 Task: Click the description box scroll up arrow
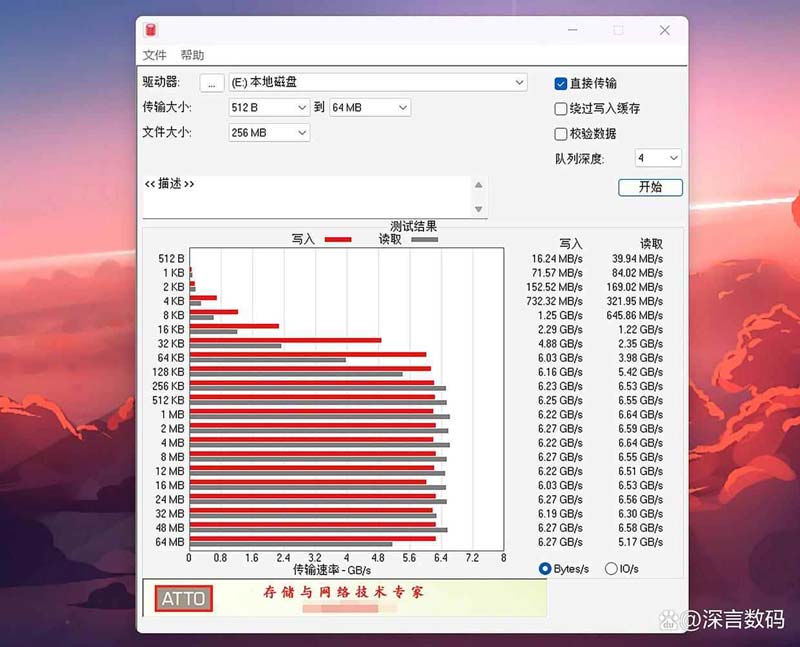click(479, 185)
